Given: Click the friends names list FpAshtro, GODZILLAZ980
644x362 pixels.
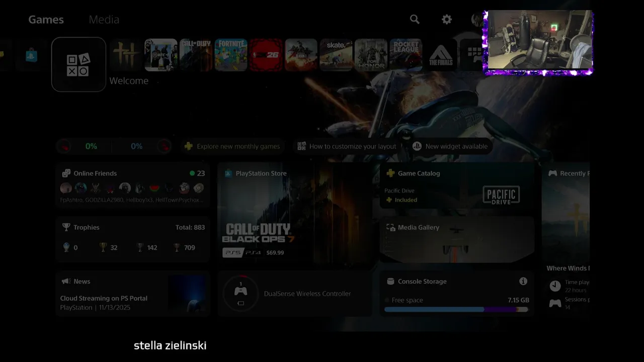Looking at the screenshot, I should tap(132, 200).
